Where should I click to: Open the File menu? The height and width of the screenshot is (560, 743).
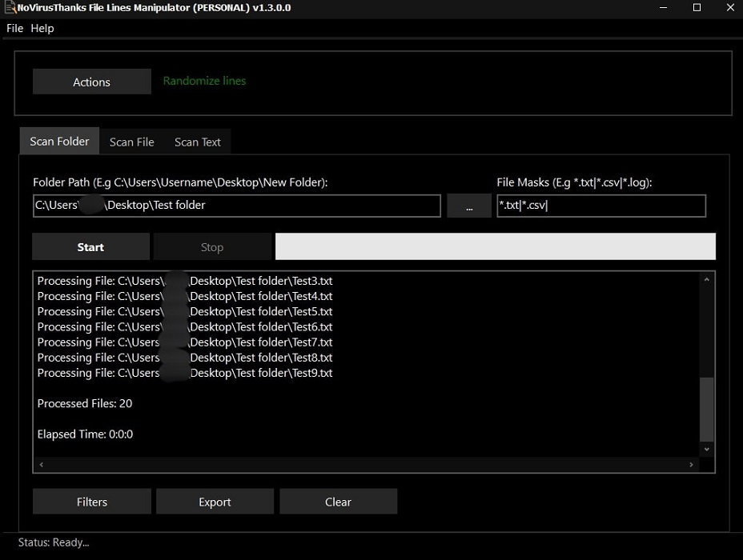14,28
